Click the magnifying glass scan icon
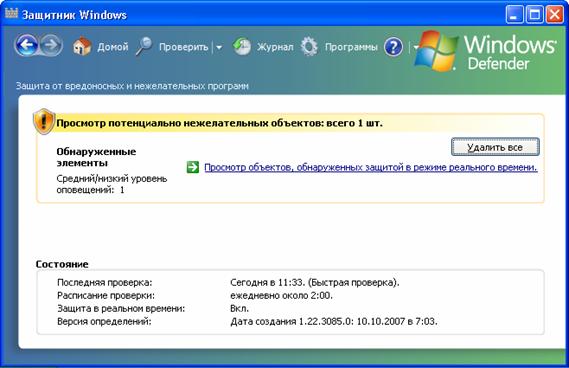Screen dimensions: 569x368 tap(144, 46)
